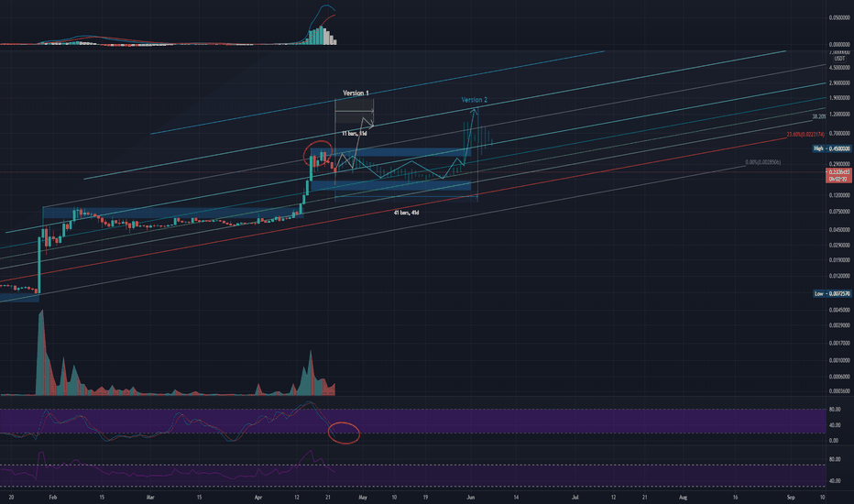Click the Low 0.0072570 price tag
The image size is (854, 504).
click(x=832, y=293)
